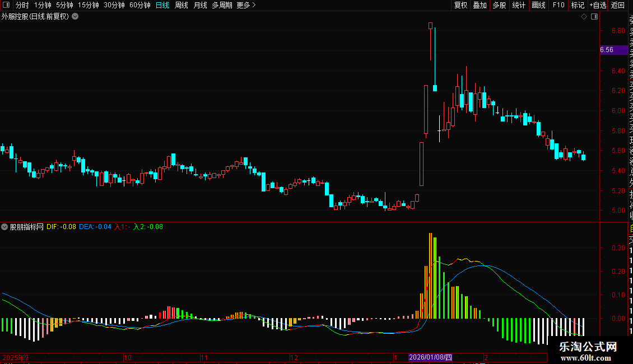Click the 外服控股(日线.前复权) chart title
This screenshot has height=364, width=633.
click(x=35, y=17)
